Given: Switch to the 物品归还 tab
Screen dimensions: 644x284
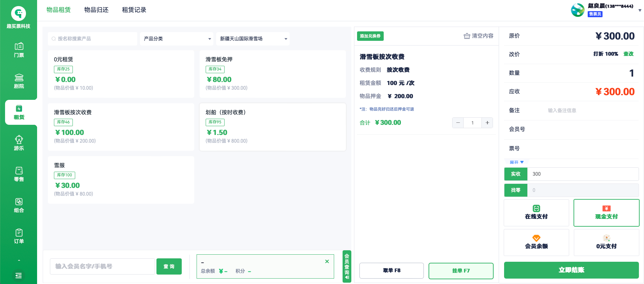Looking at the screenshot, I should (x=96, y=10).
